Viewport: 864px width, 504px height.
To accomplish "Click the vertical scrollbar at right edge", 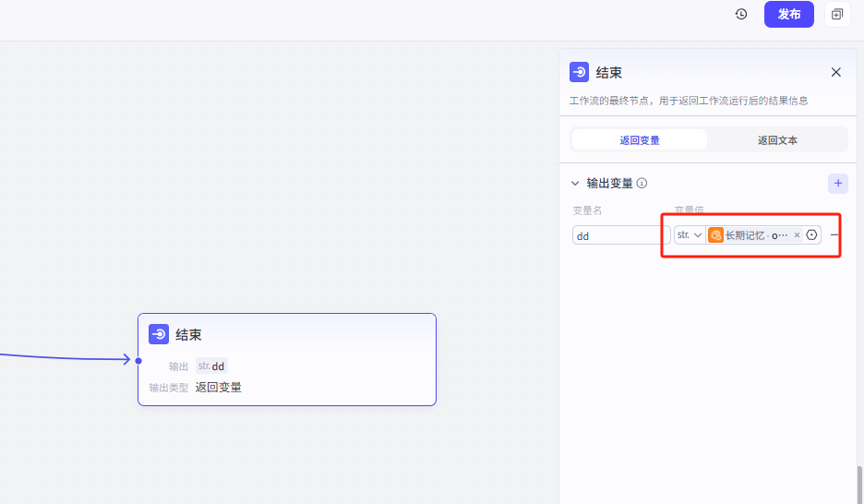I will 859,484.
